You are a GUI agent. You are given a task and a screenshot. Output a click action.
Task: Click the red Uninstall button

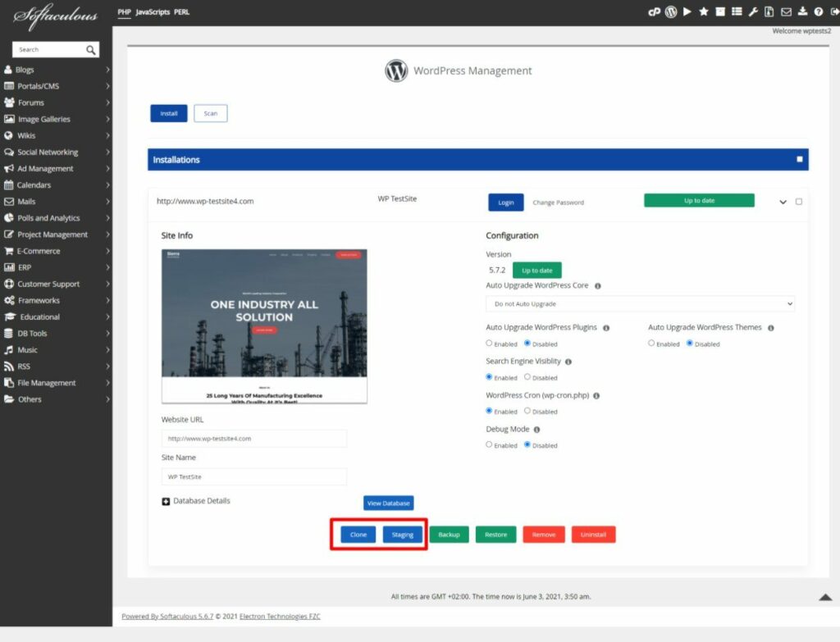coord(593,535)
